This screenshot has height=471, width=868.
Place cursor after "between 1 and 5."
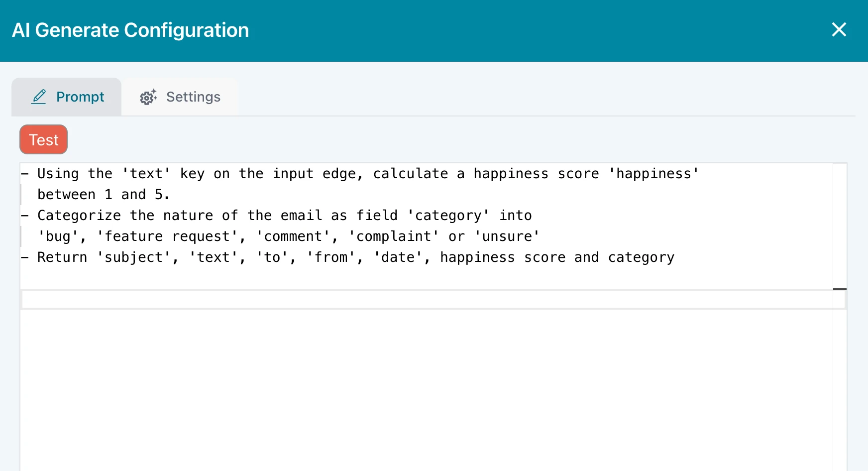(171, 195)
